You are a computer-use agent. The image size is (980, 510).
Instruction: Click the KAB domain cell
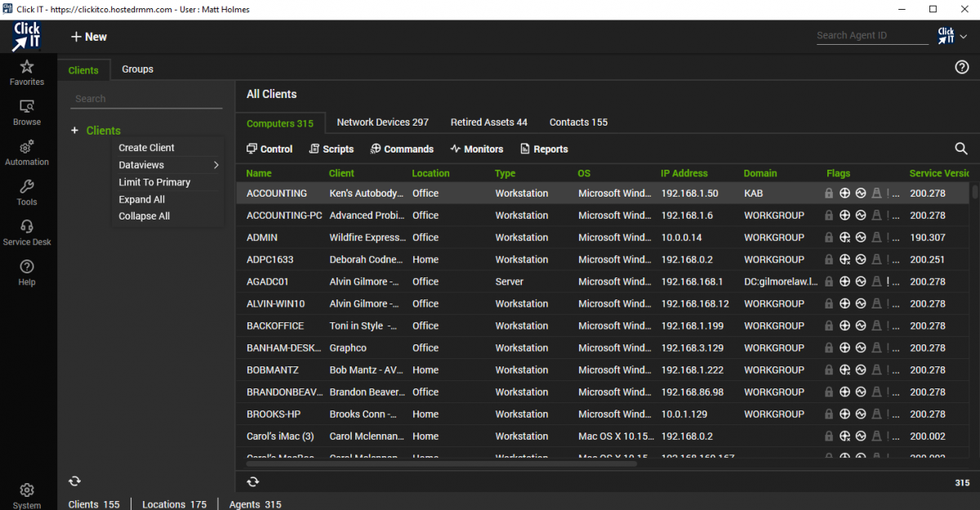point(754,193)
